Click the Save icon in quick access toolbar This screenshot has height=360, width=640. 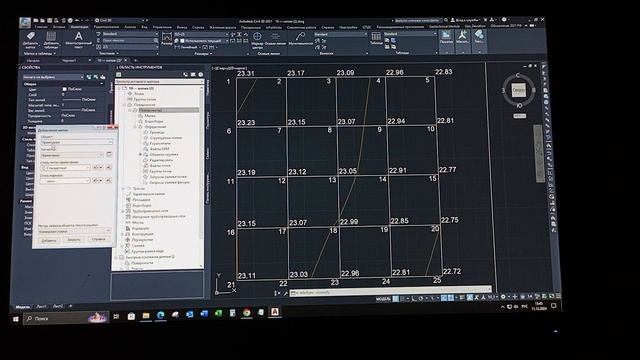click(x=49, y=20)
